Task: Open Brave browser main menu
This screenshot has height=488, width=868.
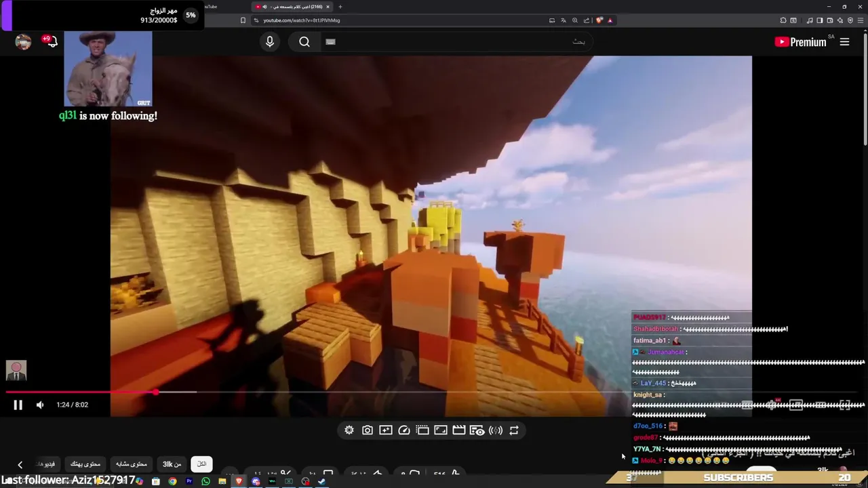Action: click(x=861, y=20)
